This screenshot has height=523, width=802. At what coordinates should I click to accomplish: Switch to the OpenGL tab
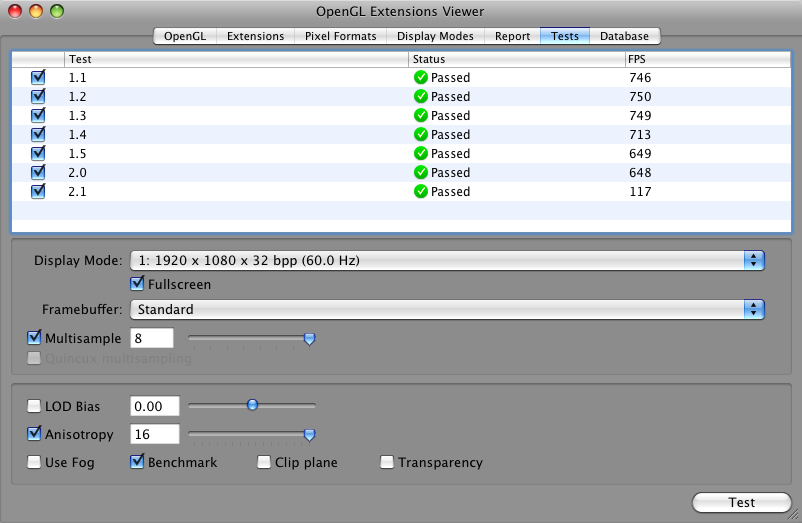[185, 36]
